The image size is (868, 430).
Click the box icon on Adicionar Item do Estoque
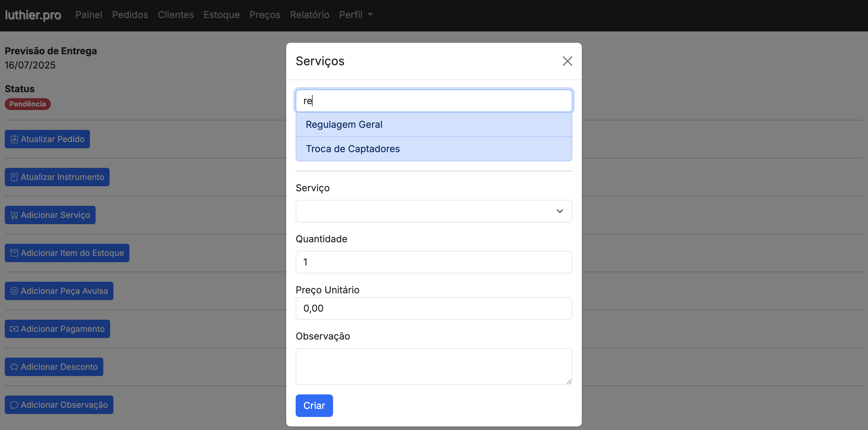click(x=14, y=253)
